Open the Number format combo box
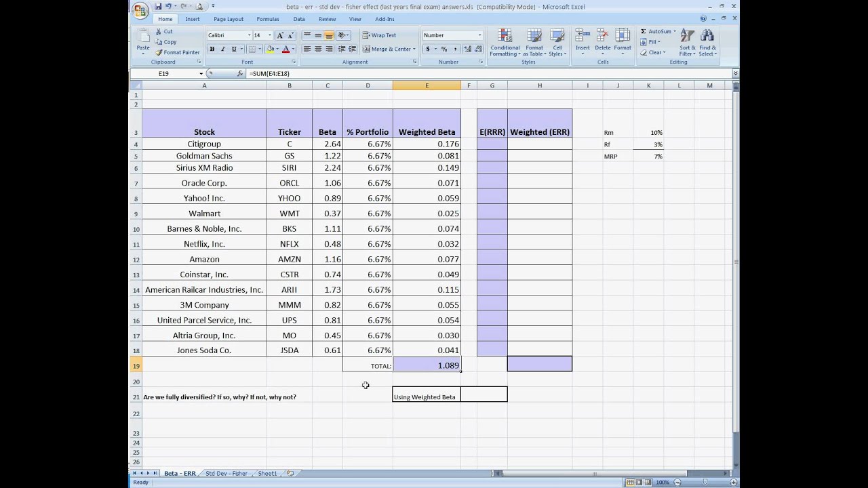Screen dimensions: 868x488 click(452, 35)
